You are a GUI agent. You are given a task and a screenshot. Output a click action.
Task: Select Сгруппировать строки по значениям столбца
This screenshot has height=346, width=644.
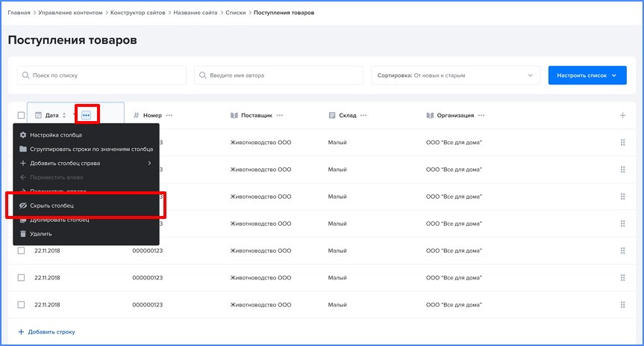click(87, 149)
